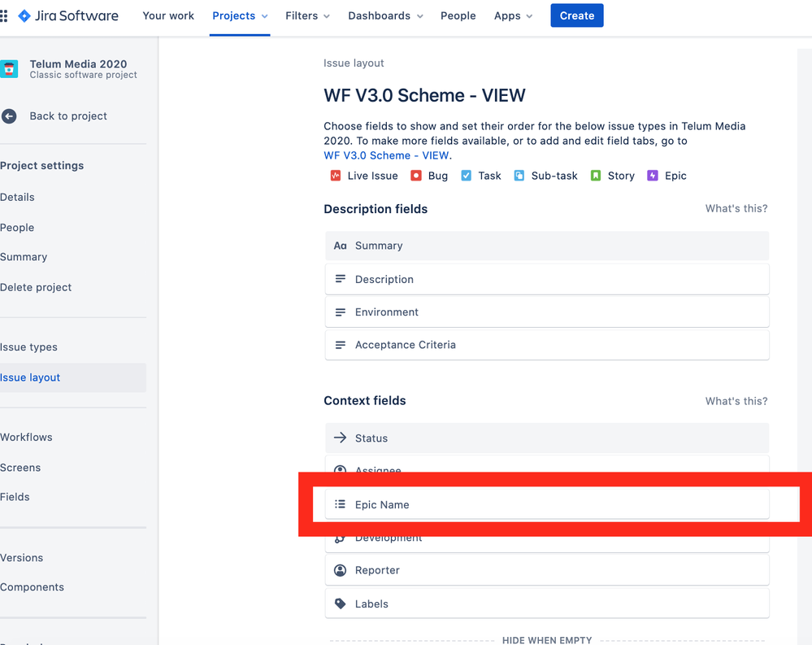Click the Acceptance Criteria paragraph icon
Image resolution: width=812 pixels, height=645 pixels.
coord(341,345)
